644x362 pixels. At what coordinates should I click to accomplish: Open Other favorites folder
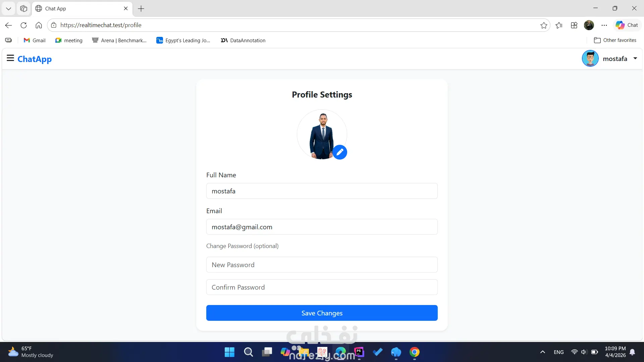coord(615,40)
